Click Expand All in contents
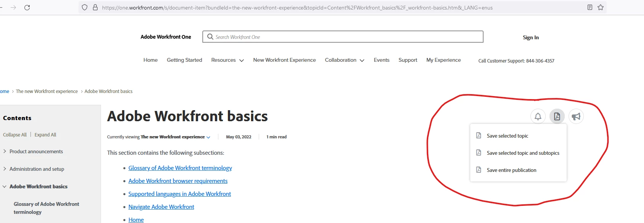Image resolution: width=644 pixels, height=223 pixels. pyautogui.click(x=45, y=135)
